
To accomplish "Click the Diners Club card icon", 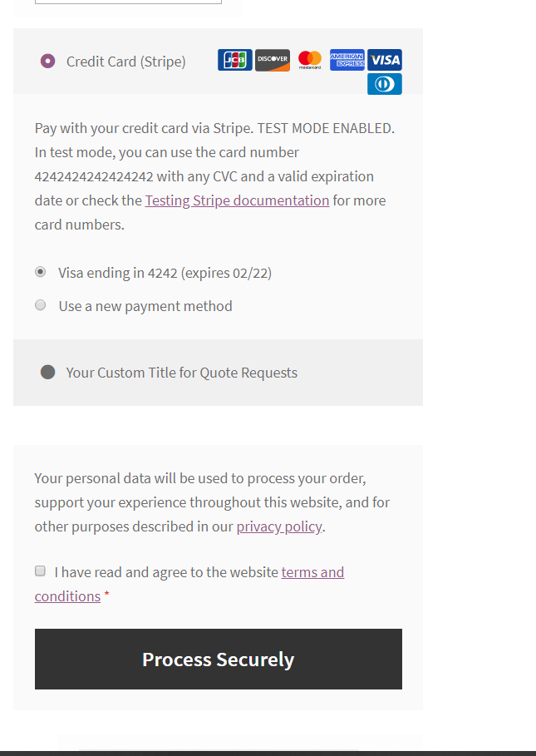I will point(385,84).
